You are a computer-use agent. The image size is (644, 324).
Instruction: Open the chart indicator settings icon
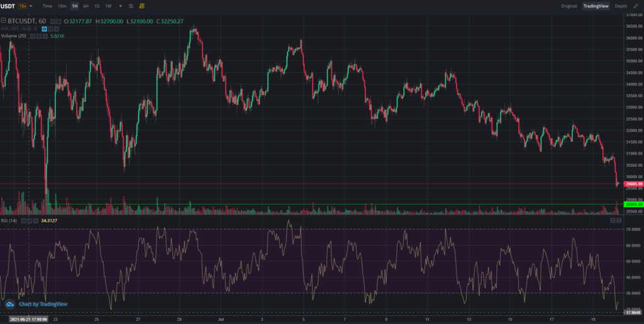coord(130,6)
